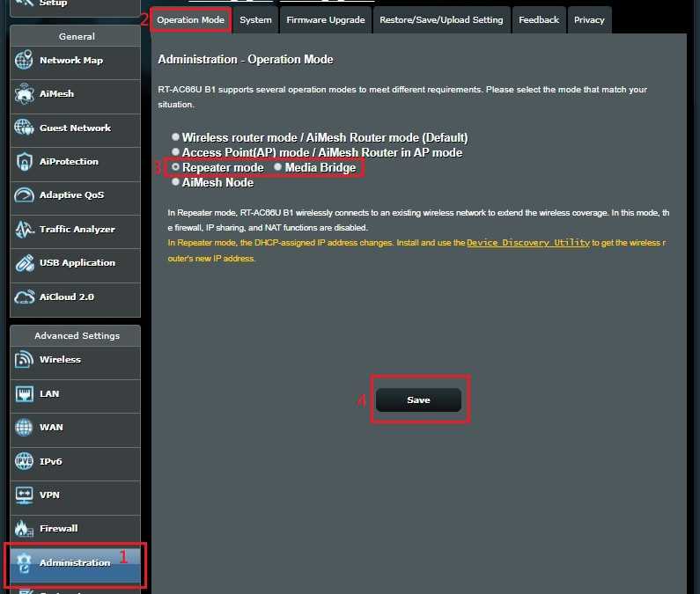Click the USB Application icon

click(x=24, y=263)
